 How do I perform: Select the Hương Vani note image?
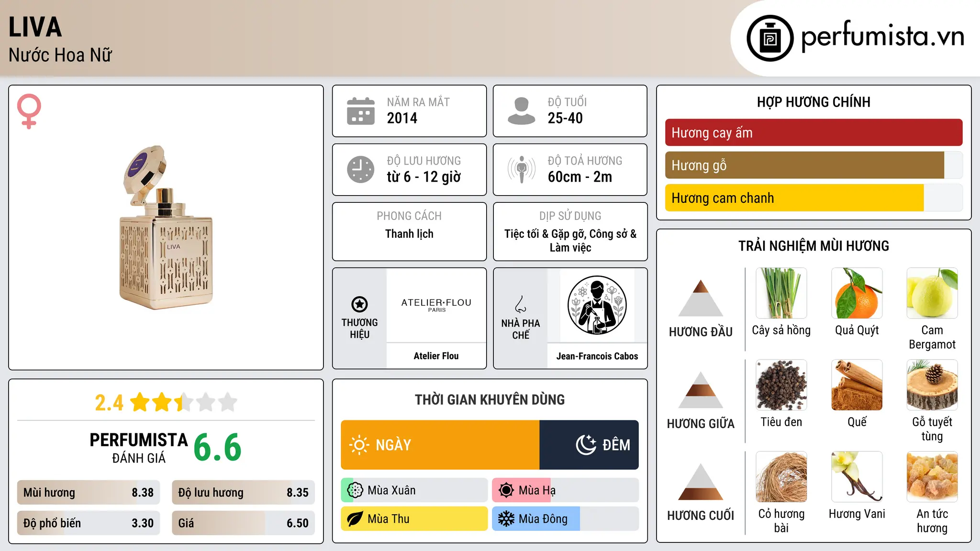857,477
